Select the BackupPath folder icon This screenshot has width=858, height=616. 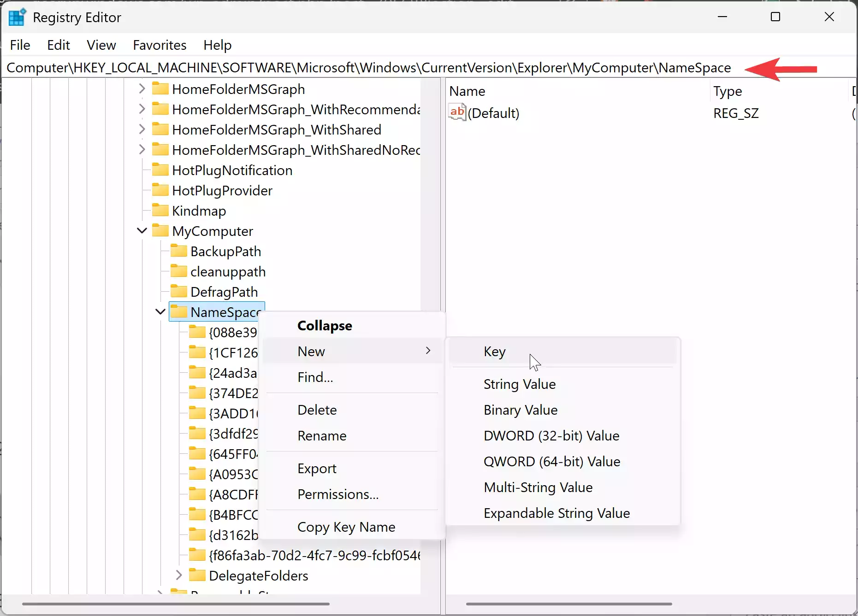178,251
